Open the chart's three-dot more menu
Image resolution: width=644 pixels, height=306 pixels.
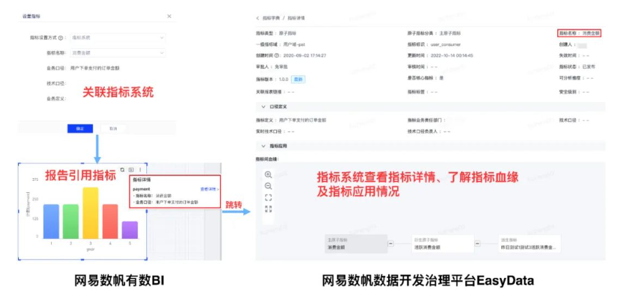140,169
